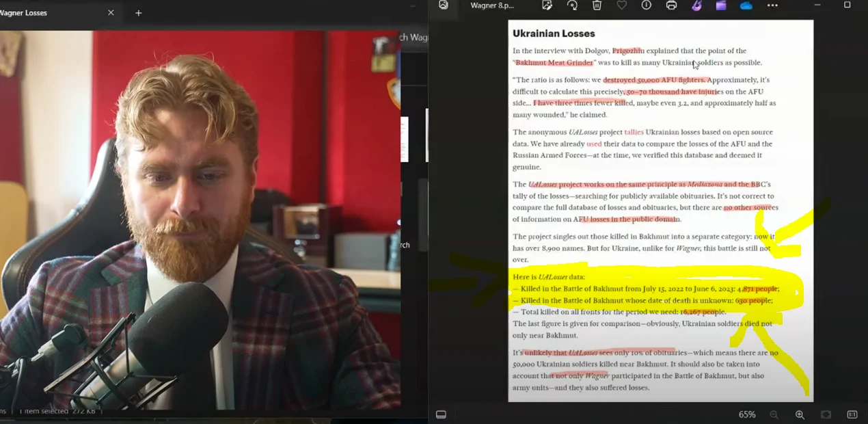This screenshot has height=424, width=868.
Task: Open the 65% zoom level control
Action: coord(746,414)
